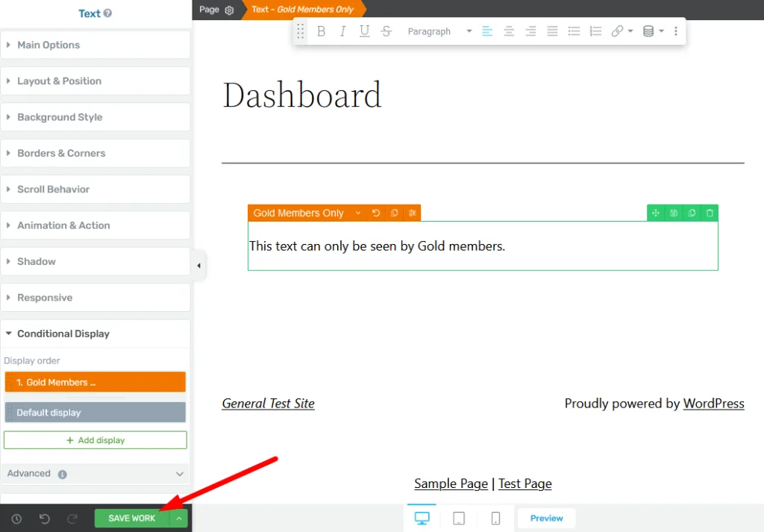Screen dimensions: 764x532
Task: Open the Gold Members Only display dropdown
Action: click(358, 213)
